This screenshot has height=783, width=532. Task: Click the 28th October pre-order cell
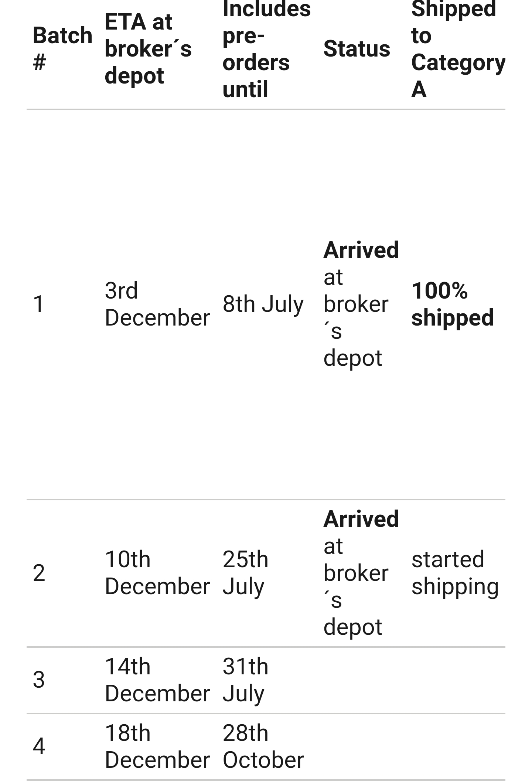point(263,746)
